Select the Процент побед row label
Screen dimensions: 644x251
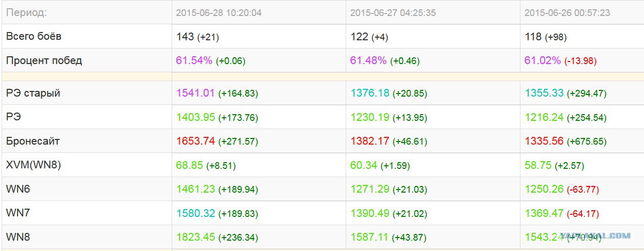click(x=44, y=60)
